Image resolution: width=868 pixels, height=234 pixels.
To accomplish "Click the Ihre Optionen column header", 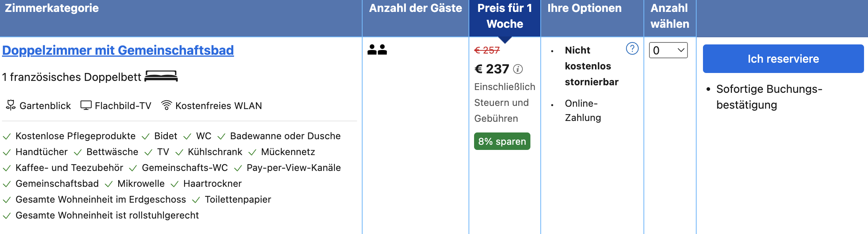I will click(x=584, y=8).
